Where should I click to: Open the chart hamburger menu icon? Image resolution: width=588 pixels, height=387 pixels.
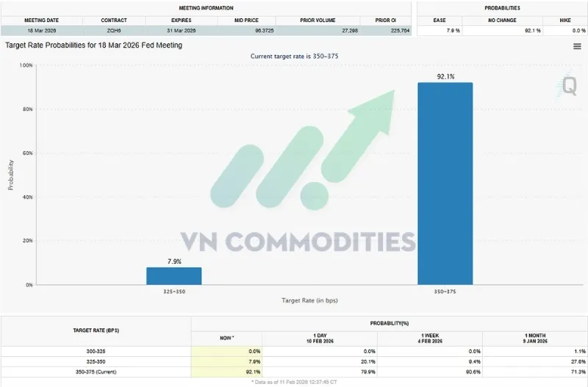coord(577,46)
